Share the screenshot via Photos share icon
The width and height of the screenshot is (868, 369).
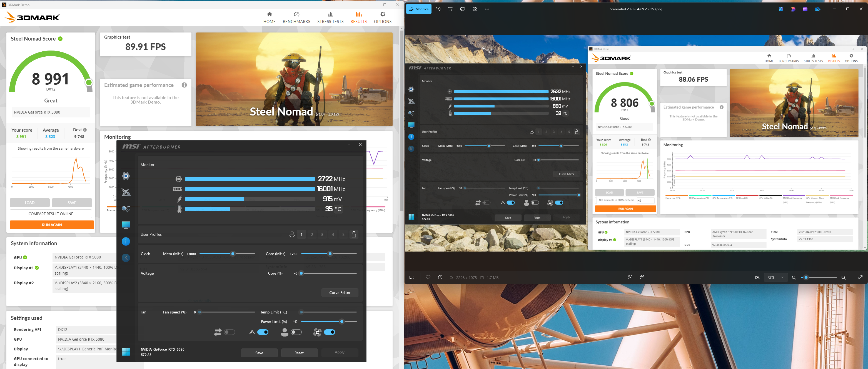pos(475,9)
